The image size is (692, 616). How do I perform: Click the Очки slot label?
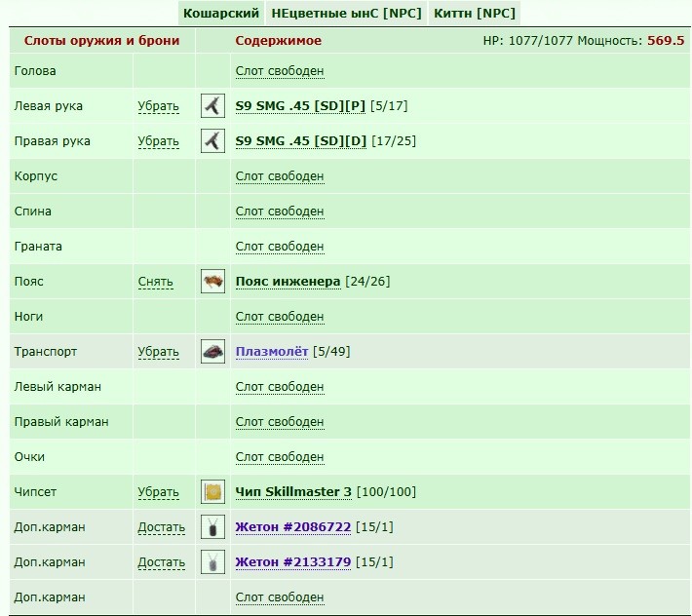29,457
